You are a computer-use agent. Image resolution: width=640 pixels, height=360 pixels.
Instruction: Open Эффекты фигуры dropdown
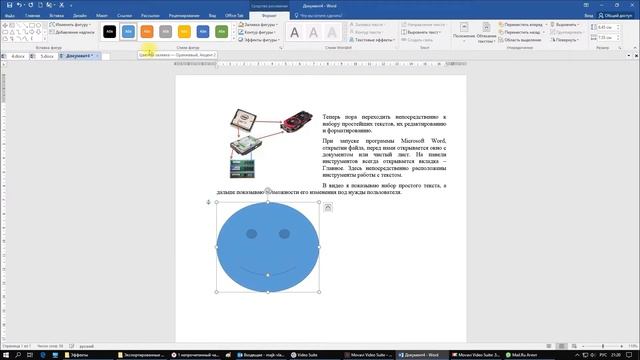(x=259, y=40)
